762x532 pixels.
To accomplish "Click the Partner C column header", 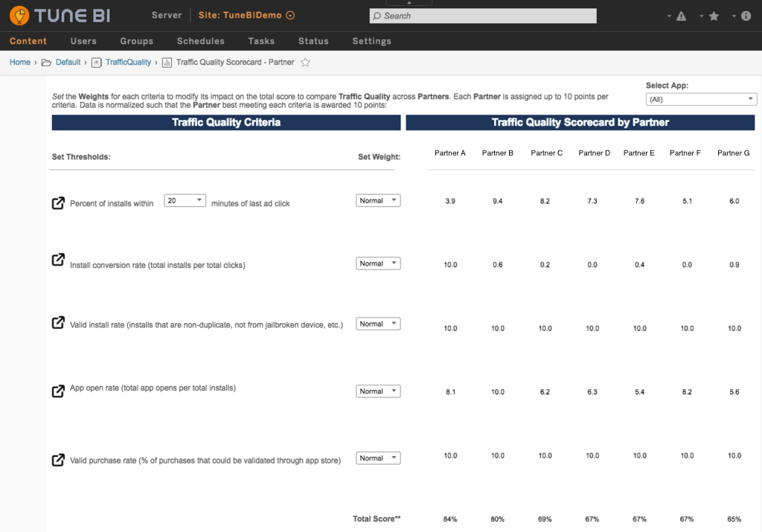I will [x=547, y=153].
